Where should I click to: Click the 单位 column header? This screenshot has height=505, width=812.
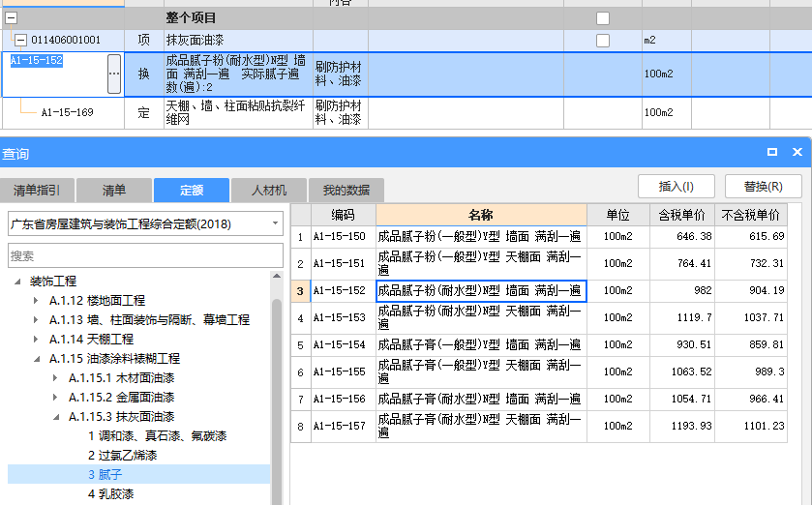pos(617,215)
